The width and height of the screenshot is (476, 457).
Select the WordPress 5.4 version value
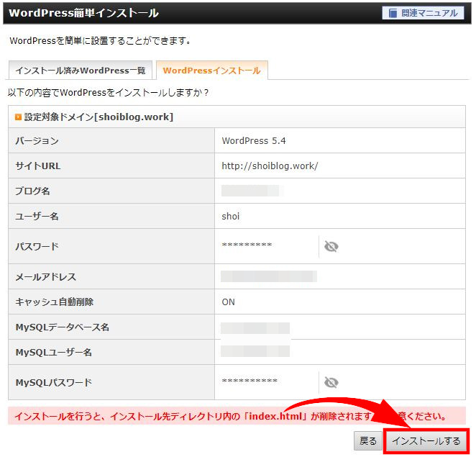tap(254, 140)
